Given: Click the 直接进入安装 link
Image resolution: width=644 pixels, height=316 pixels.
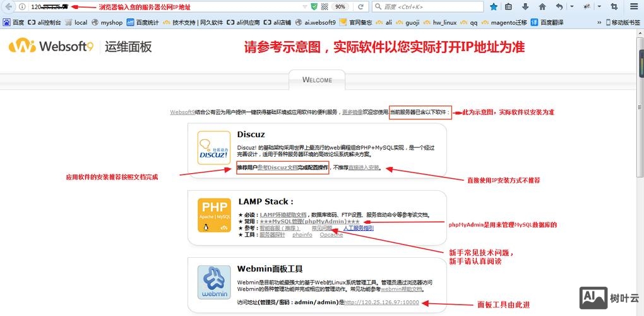Looking at the screenshot, I should 364,167.
